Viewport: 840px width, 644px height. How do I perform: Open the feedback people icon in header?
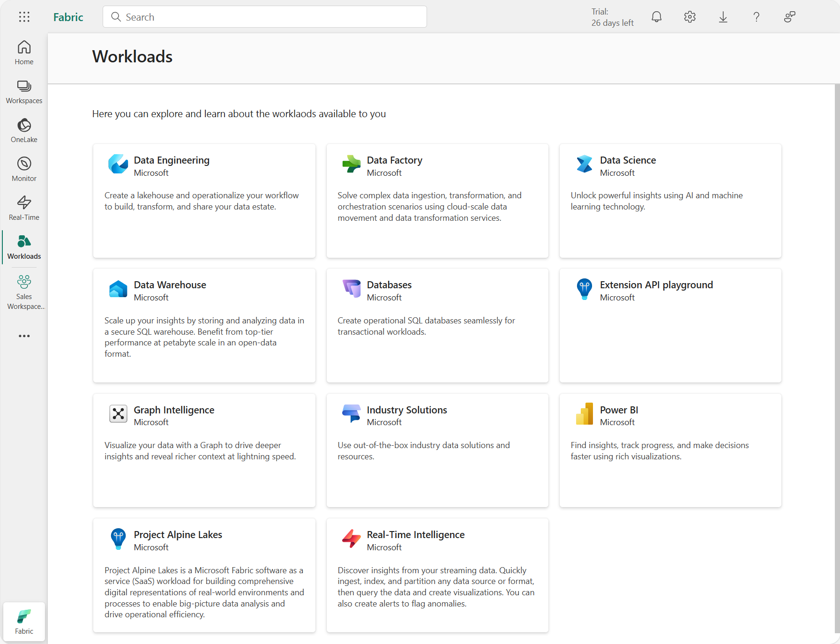coord(790,17)
